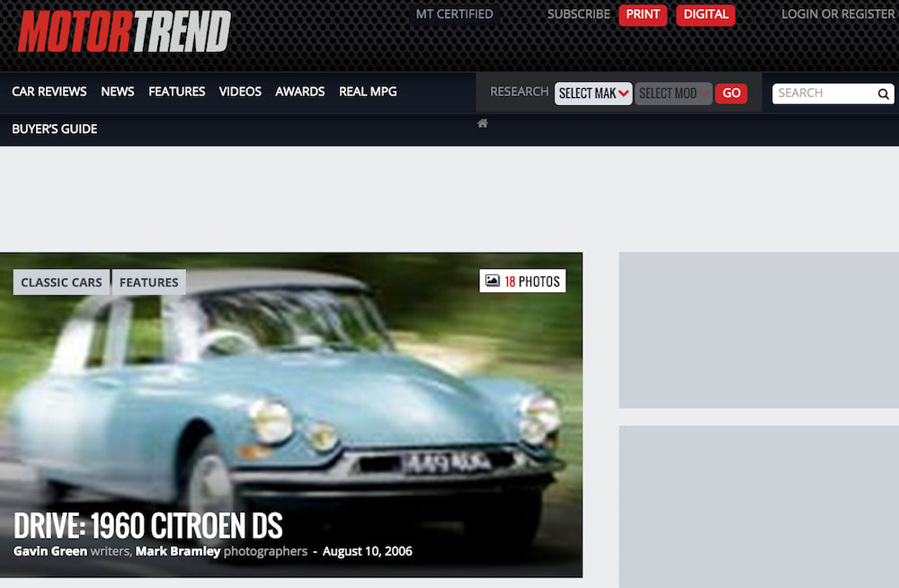Click the Research label

[x=519, y=92]
